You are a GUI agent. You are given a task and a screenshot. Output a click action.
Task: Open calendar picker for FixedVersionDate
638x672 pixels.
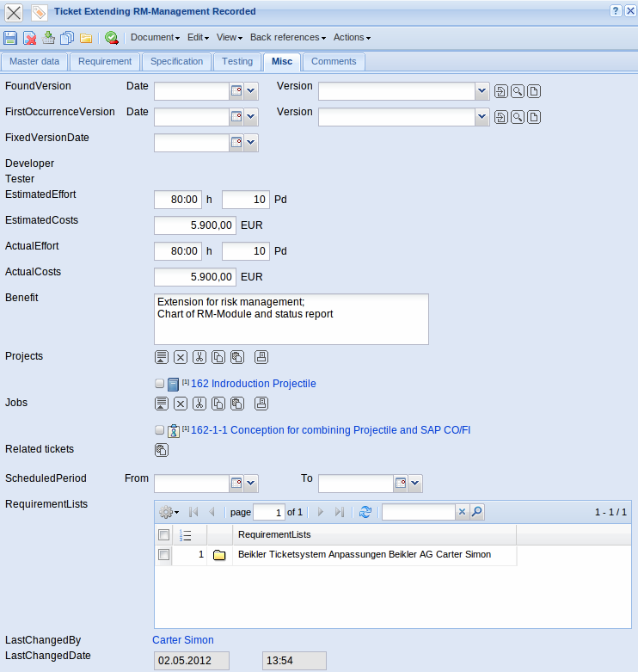pyautogui.click(x=236, y=143)
